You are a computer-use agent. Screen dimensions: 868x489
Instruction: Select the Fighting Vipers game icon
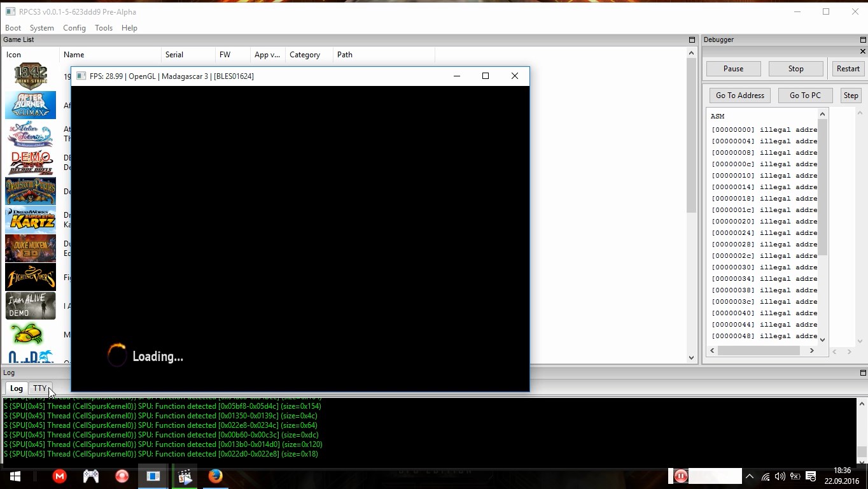(x=31, y=277)
